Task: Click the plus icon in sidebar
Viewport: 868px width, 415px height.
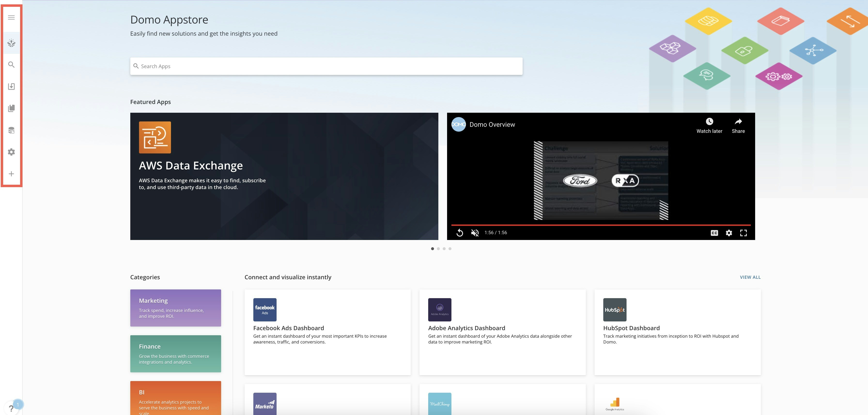Action: point(11,174)
